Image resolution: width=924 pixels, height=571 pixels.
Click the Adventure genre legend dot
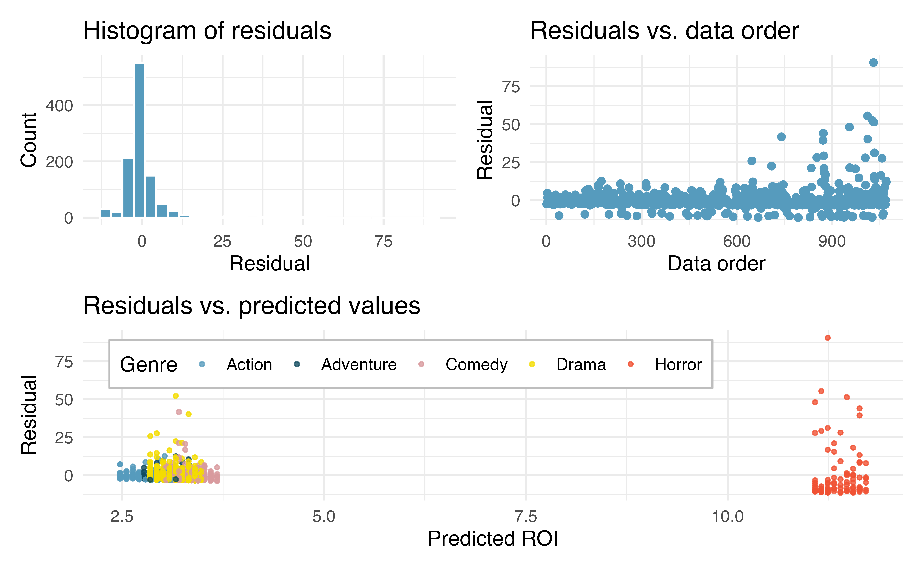point(297,364)
